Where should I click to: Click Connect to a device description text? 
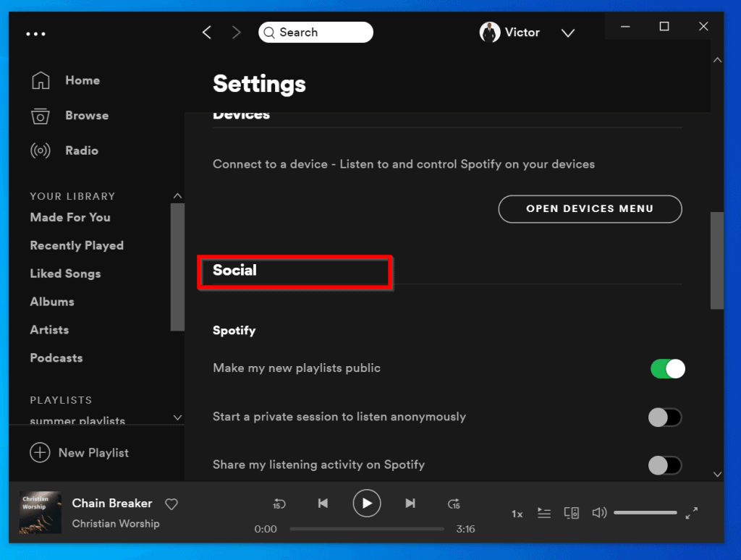(404, 164)
